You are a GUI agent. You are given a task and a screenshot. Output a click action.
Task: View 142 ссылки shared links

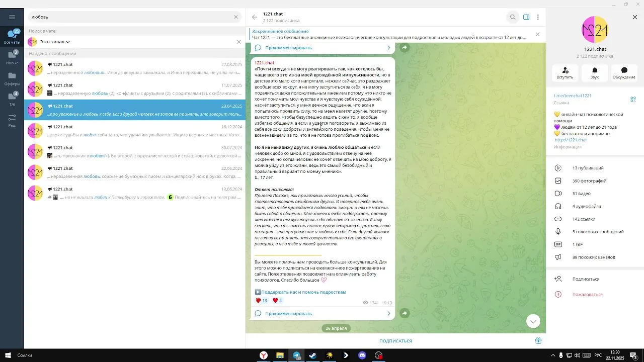pyautogui.click(x=595, y=219)
